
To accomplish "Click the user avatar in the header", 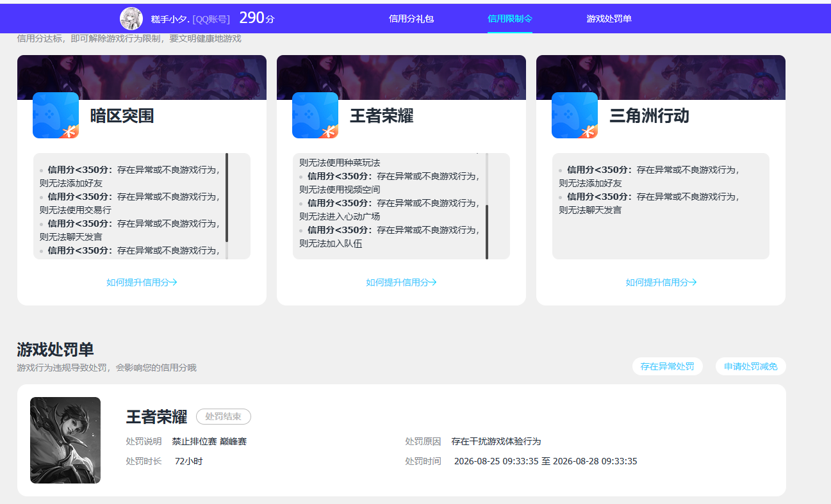I will point(131,19).
